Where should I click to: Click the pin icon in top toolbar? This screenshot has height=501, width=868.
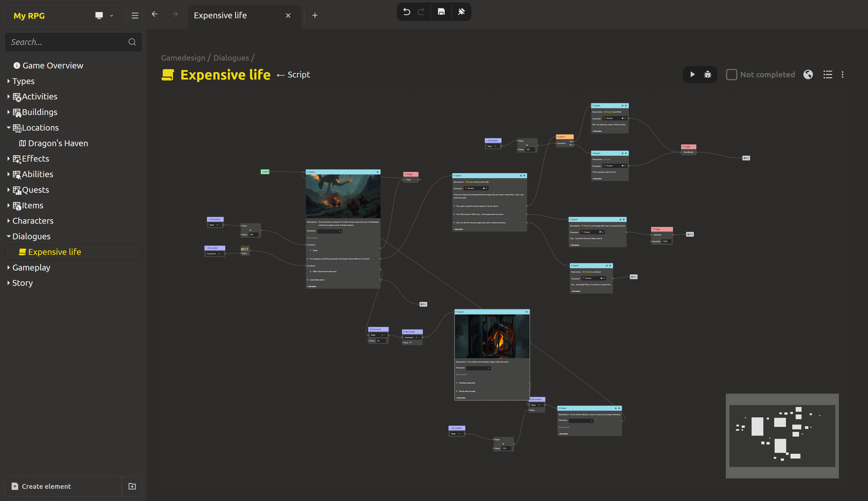coord(461,12)
